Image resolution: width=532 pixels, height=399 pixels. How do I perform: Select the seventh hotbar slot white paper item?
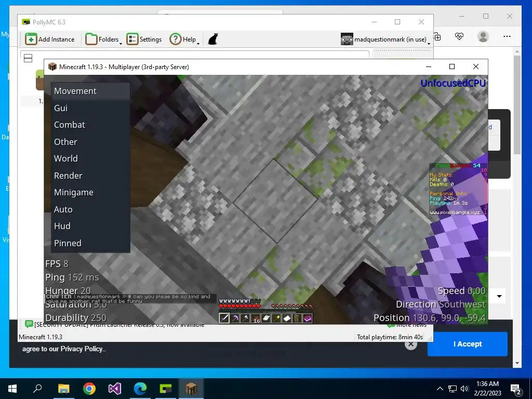tap(287, 318)
